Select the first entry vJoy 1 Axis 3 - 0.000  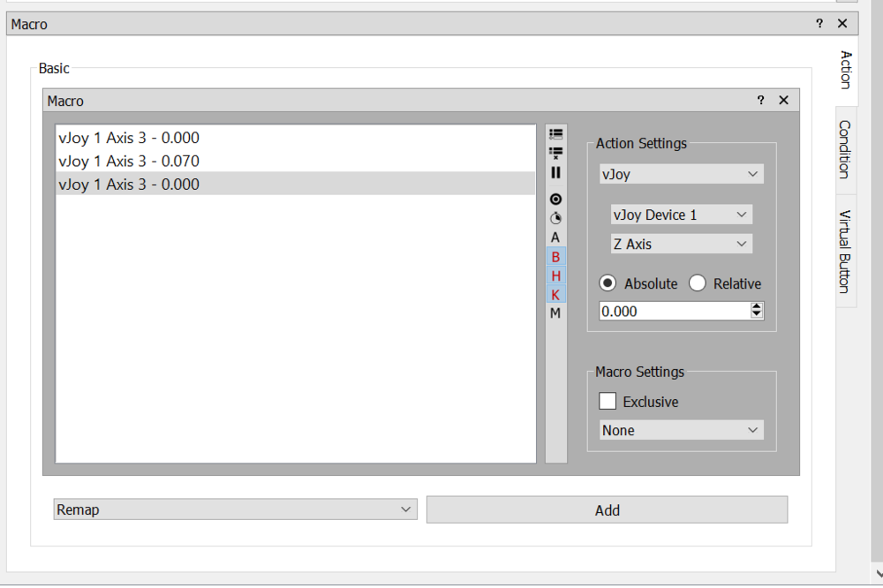[295, 138]
